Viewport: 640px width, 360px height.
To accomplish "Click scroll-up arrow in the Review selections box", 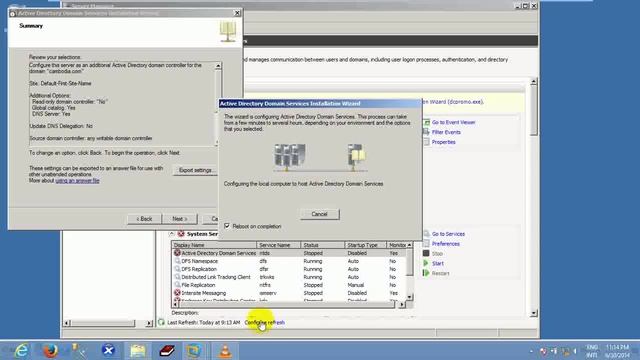I will (x=218, y=66).
